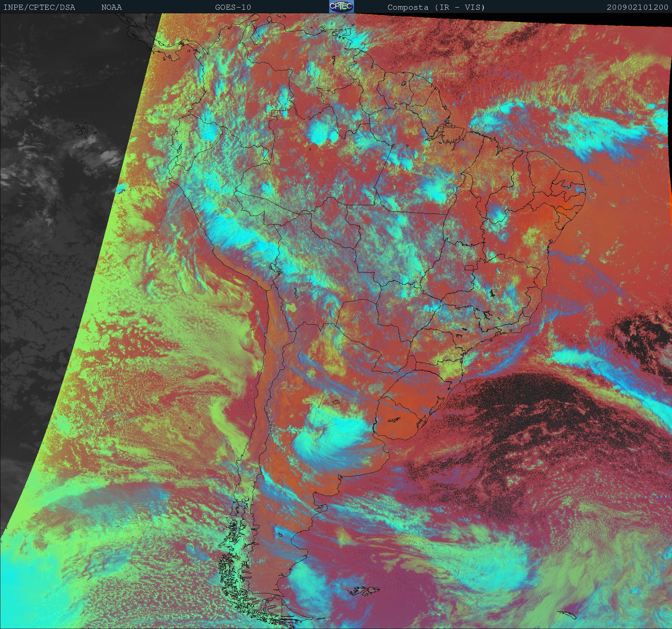
Task: Click the INPE/CPTEC/DSA header text
Action: (x=39, y=7)
